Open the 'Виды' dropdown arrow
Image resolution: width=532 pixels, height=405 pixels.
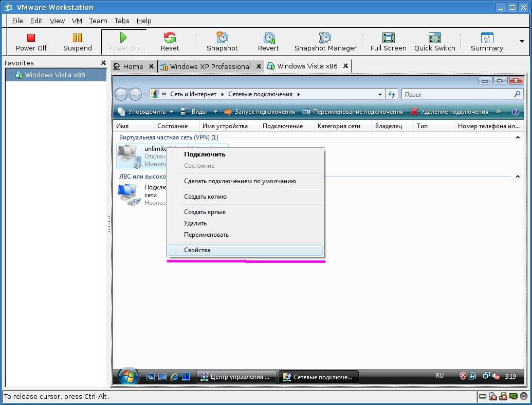pyautogui.click(x=215, y=112)
